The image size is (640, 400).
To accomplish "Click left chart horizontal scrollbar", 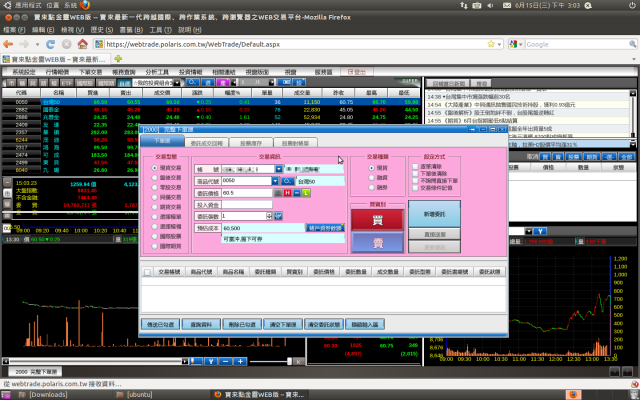I will click(x=97, y=361).
